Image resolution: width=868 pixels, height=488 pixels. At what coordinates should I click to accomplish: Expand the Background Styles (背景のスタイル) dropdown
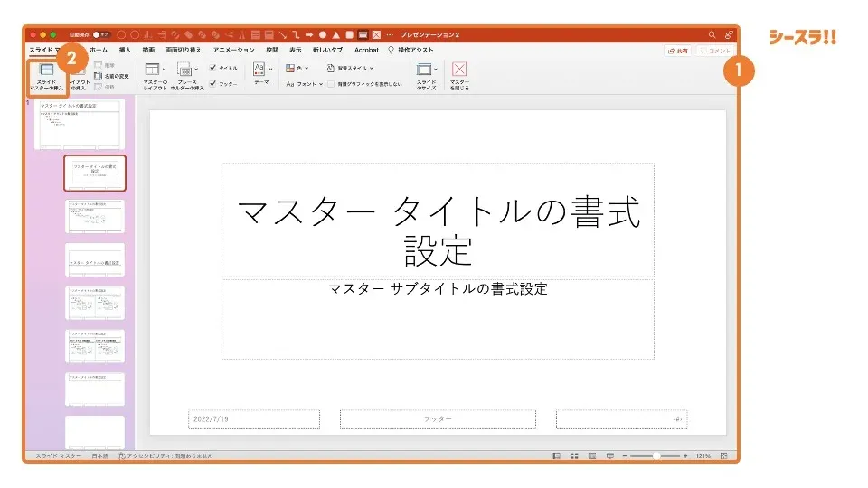350,68
